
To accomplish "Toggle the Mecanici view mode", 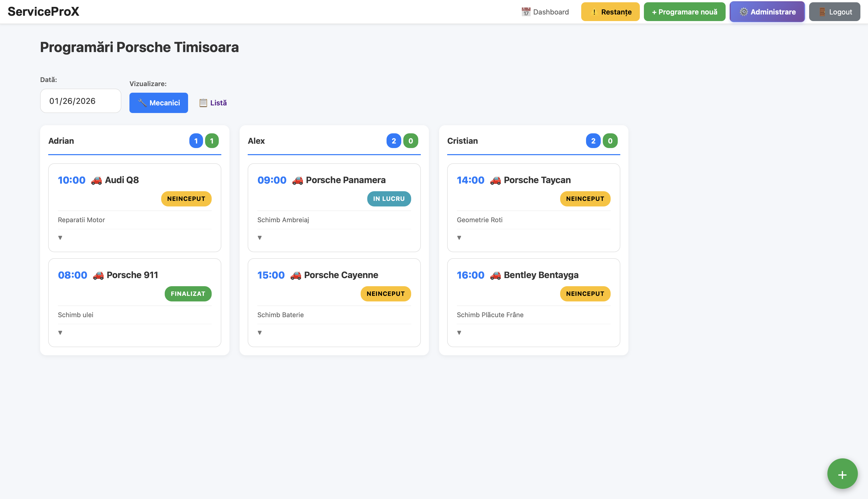I will pos(159,103).
